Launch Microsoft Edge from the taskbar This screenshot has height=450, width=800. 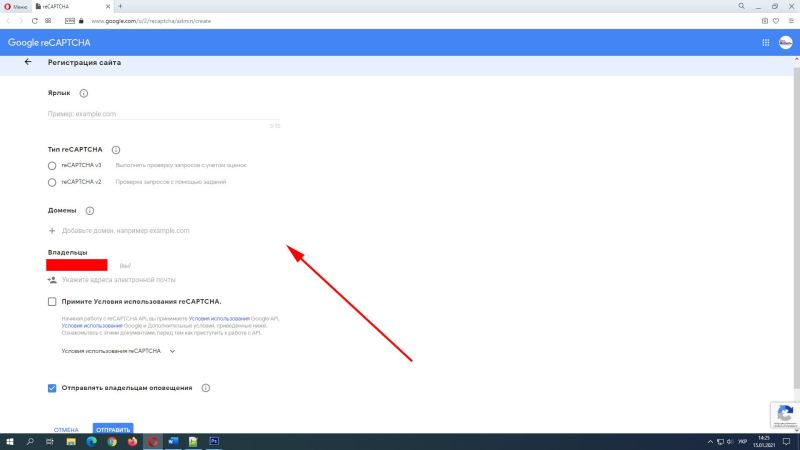point(91,442)
